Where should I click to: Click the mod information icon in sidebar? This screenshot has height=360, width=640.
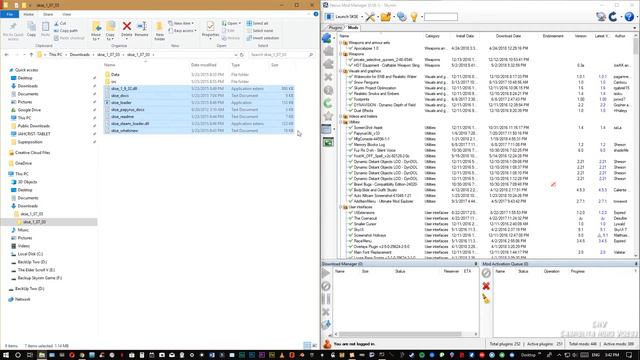click(x=328, y=90)
